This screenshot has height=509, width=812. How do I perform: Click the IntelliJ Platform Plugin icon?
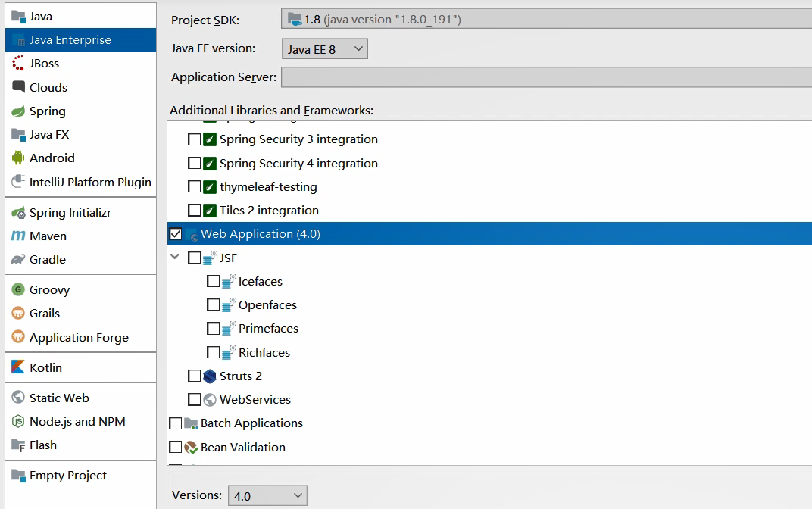pyautogui.click(x=18, y=182)
